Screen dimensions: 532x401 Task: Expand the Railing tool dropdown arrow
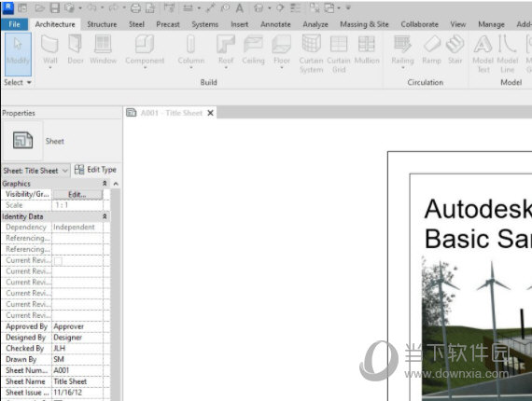coord(402,68)
